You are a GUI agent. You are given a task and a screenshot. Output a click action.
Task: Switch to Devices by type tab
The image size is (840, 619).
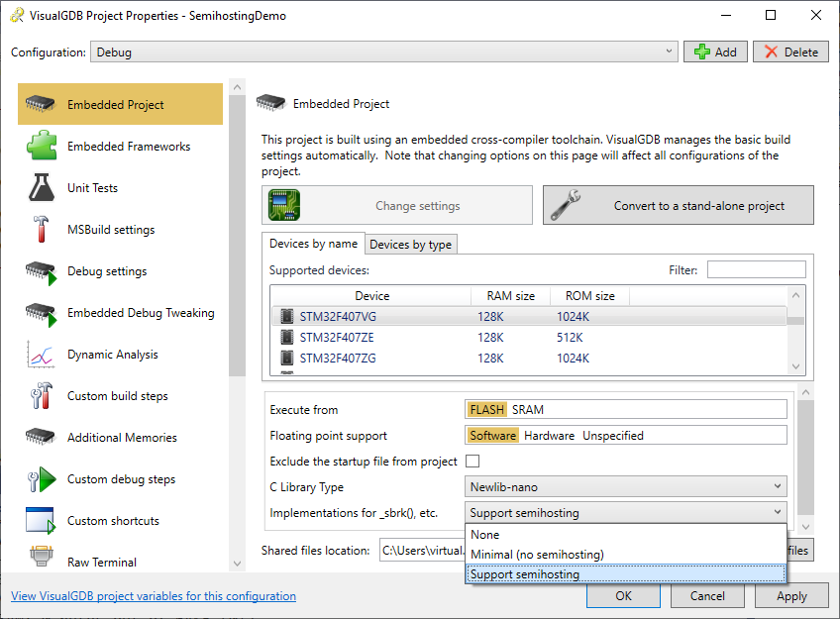[x=411, y=245]
